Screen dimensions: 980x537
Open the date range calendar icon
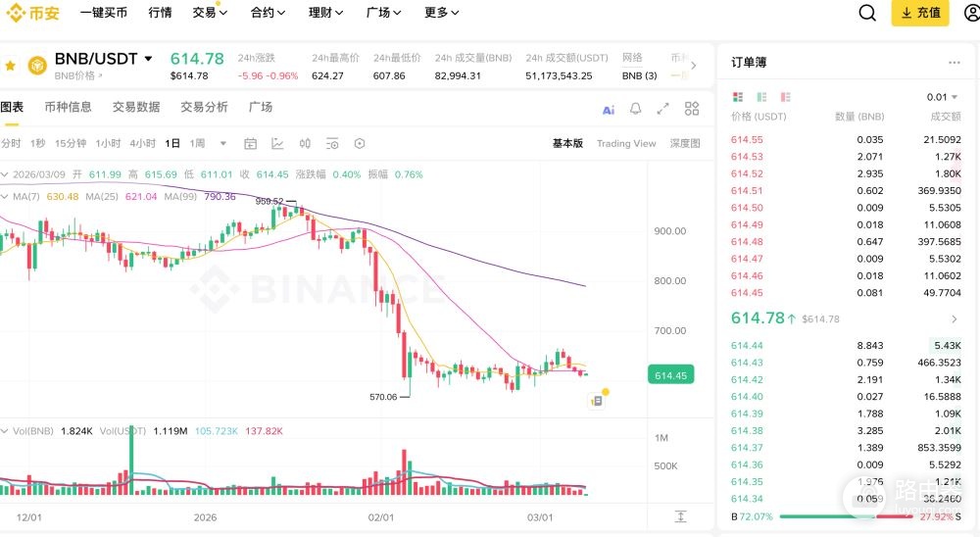pos(251,144)
